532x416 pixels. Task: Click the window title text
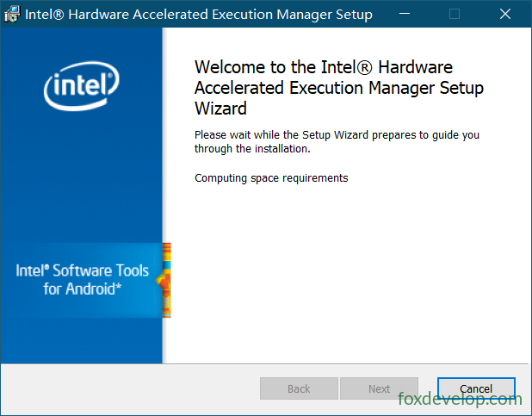point(199,15)
